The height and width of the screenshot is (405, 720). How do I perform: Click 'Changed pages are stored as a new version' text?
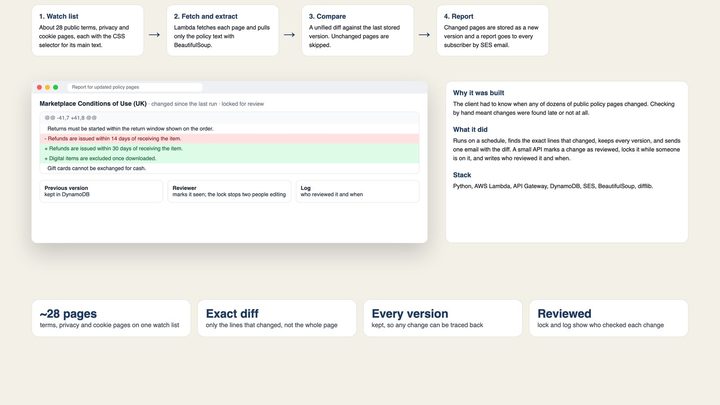[x=491, y=36]
